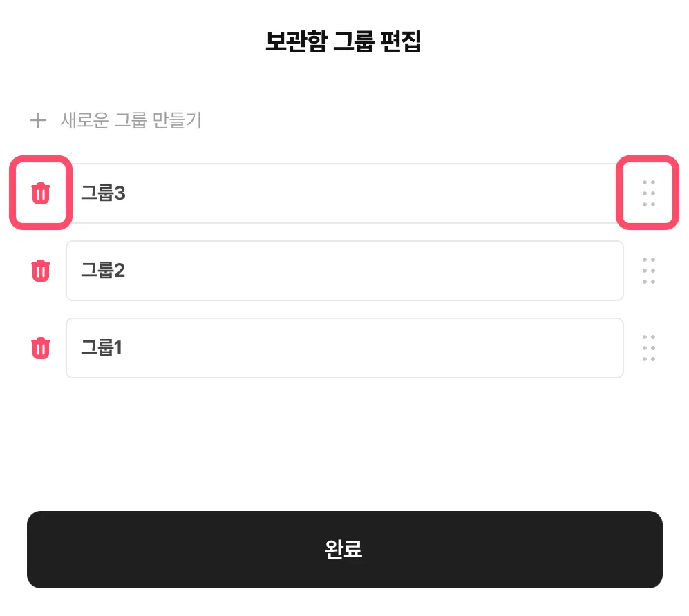Click the 새로운 그룹 만들기 label
689x616 pixels.
coord(131,121)
